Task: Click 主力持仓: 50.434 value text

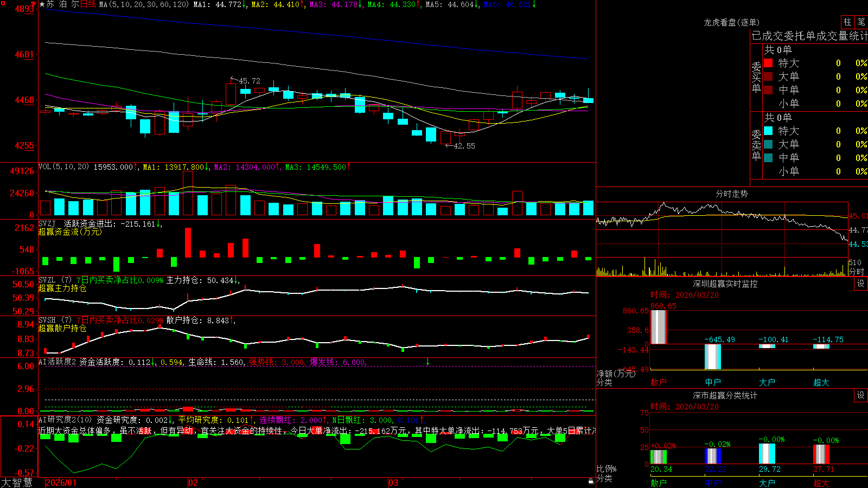Action: point(200,280)
